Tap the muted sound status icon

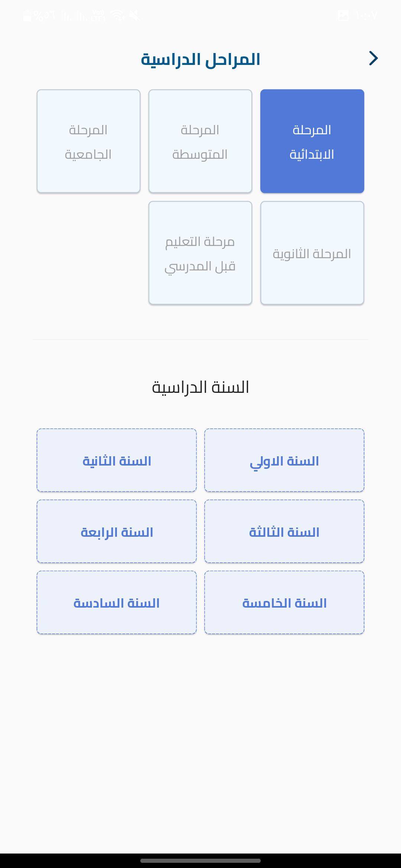[134, 16]
